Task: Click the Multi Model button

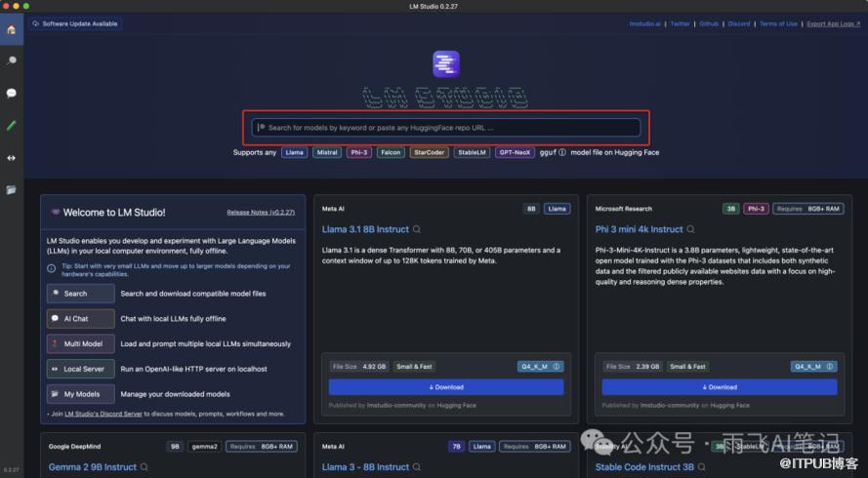Action: coord(81,343)
